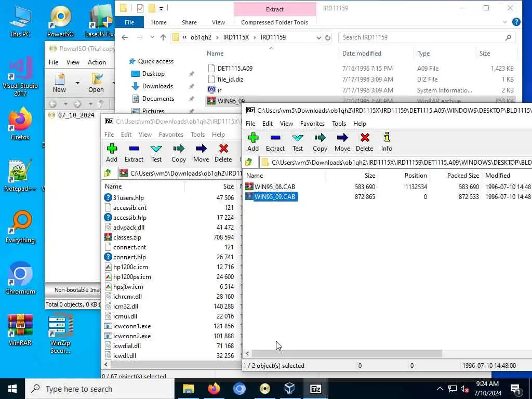Select the Firefox desktop icon
Viewport: 532px width, 399px height.
(20, 124)
